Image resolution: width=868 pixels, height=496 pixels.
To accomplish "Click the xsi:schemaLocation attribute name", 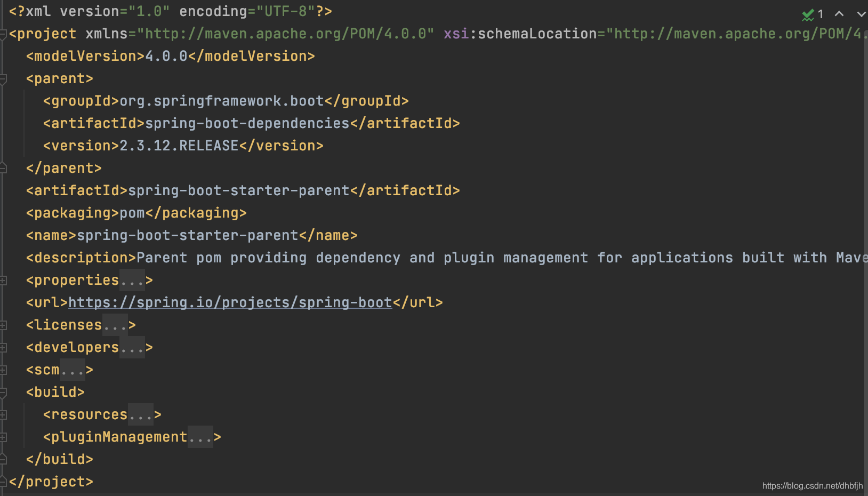I will pos(520,34).
